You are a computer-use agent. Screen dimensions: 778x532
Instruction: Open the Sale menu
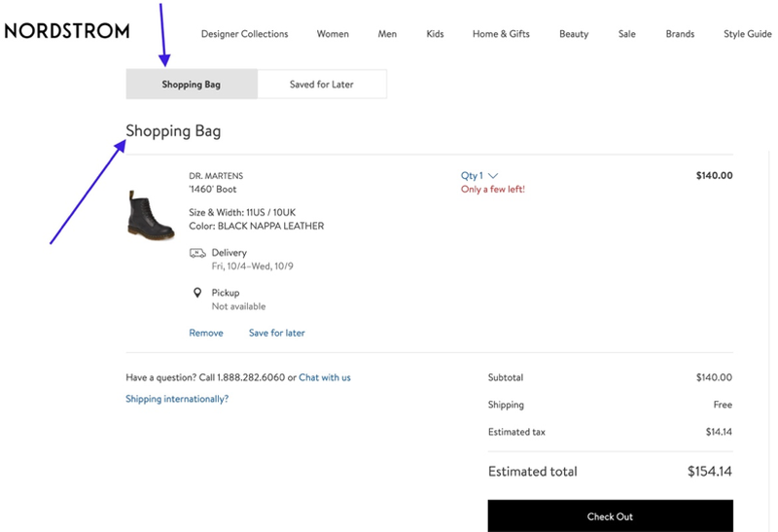(x=626, y=34)
